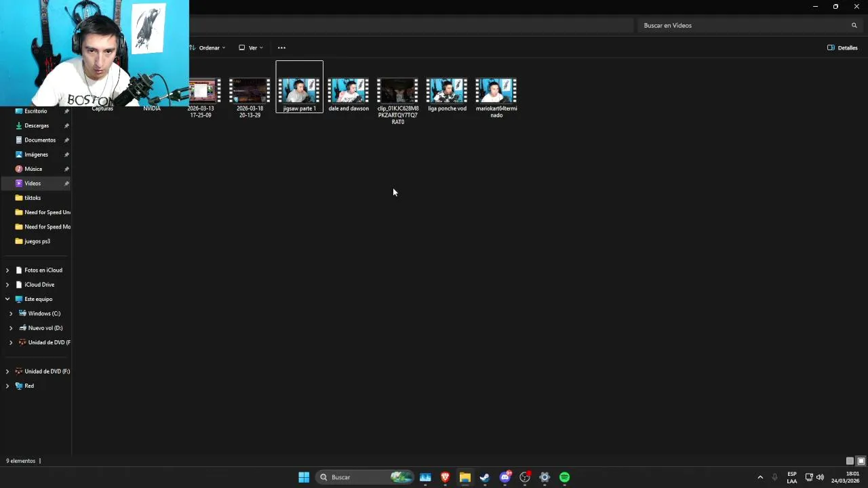
Task: Toggle the Detalles pane button
Action: point(843,47)
